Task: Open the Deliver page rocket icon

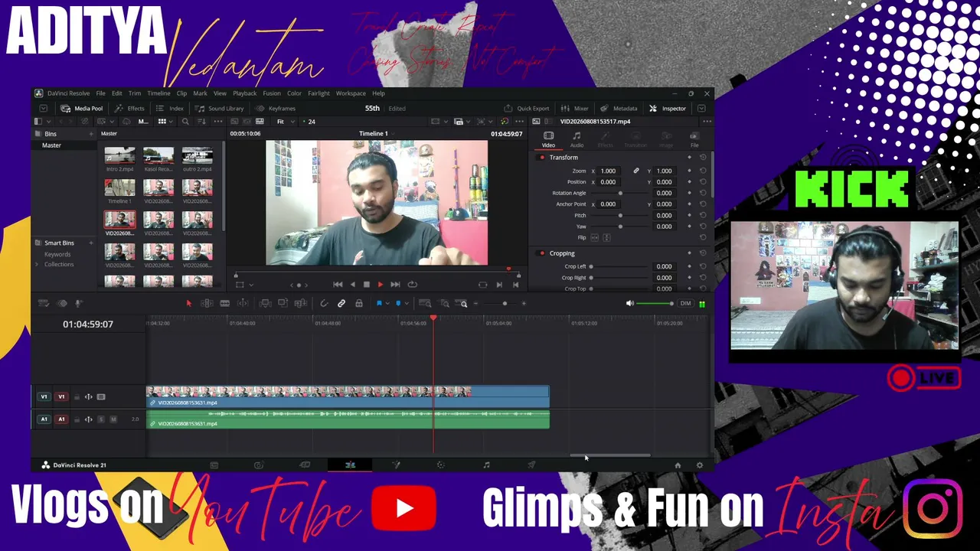Action: click(x=531, y=465)
